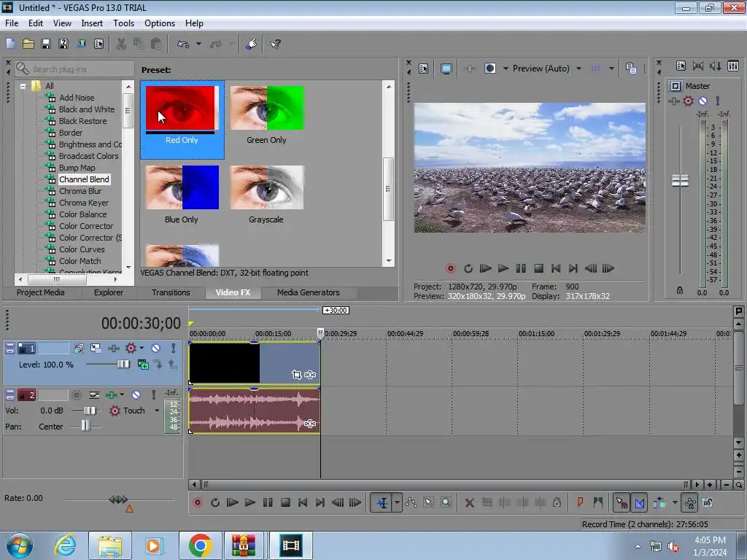Open the Tools menu
The width and height of the screenshot is (747, 560).
pos(123,23)
